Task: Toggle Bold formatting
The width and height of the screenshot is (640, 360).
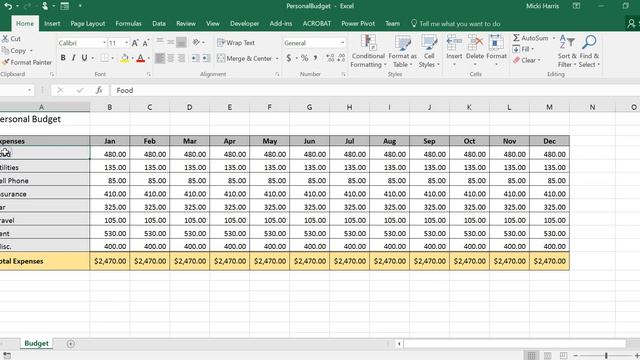Action: (63, 58)
